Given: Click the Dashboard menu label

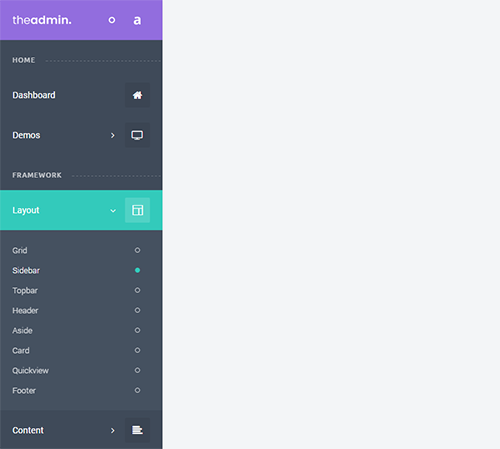Looking at the screenshot, I should tap(34, 95).
